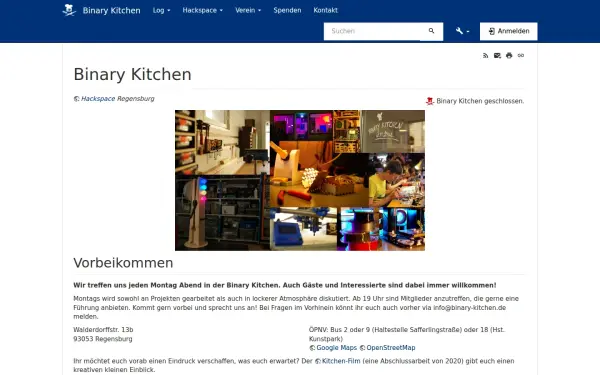Viewport: 600px width, 375px height.
Task: Focus the Suchen search field
Action: point(372,31)
